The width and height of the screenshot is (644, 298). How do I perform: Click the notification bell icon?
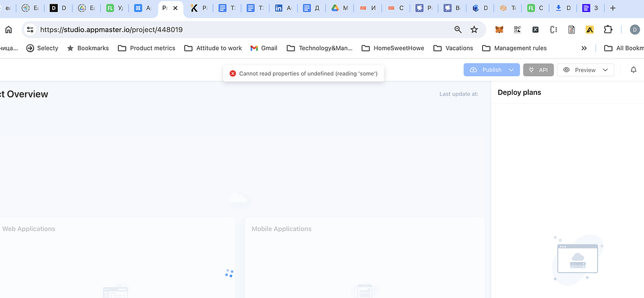[633, 70]
